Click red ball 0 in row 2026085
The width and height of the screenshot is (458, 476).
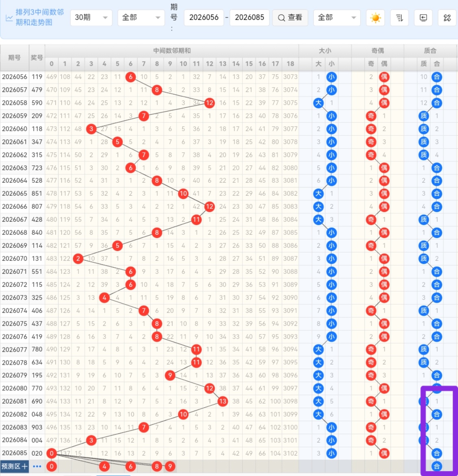[52, 453]
